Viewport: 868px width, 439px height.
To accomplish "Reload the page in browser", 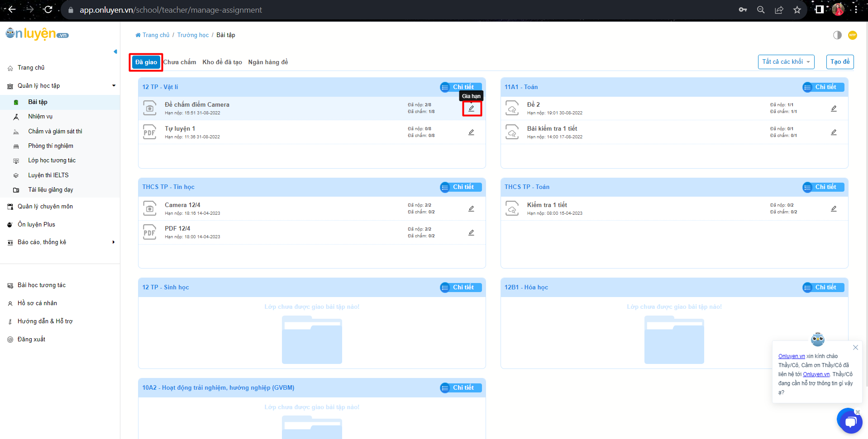I will click(48, 9).
